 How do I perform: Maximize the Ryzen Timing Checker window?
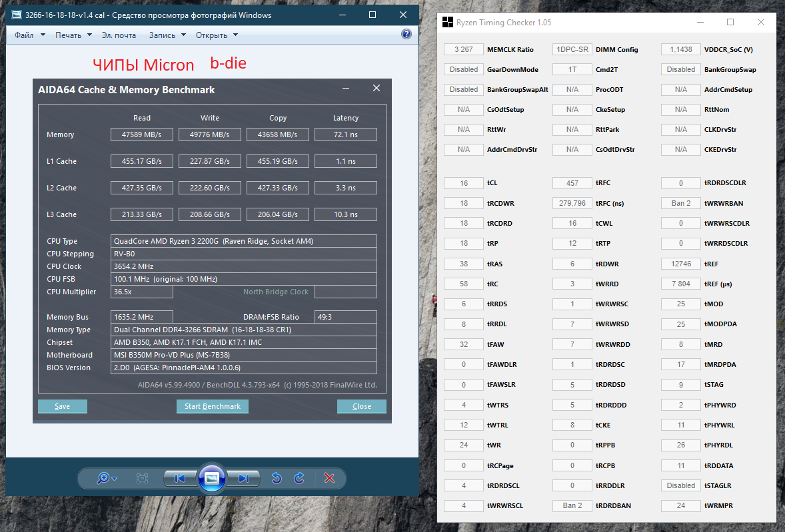[730, 22]
